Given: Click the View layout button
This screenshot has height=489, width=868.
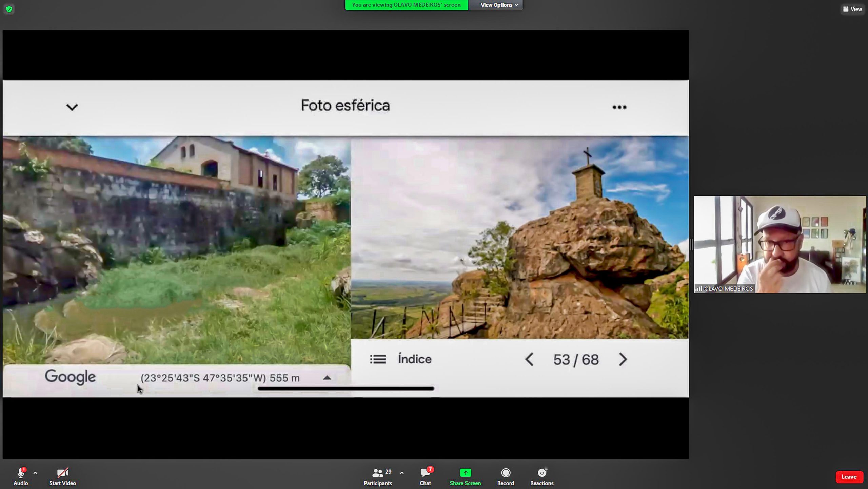Looking at the screenshot, I should pyautogui.click(x=852, y=9).
